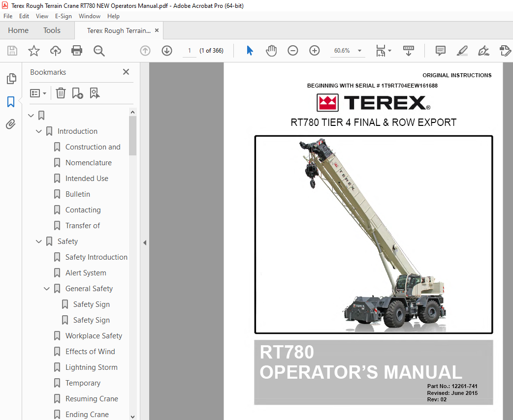Add a comment with the sticky note icon
Viewport: 513px width, 420px height.
440,51
